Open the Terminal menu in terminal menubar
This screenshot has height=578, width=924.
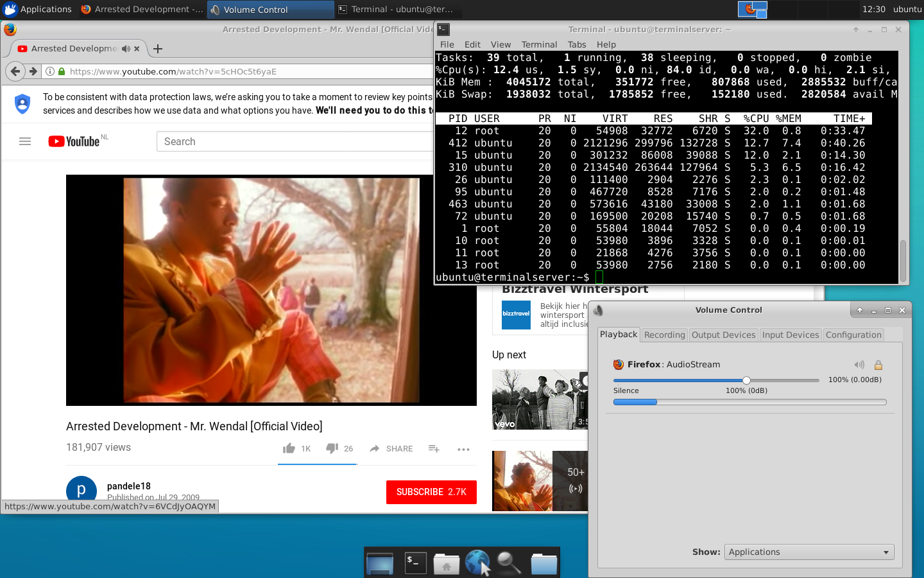coord(539,44)
